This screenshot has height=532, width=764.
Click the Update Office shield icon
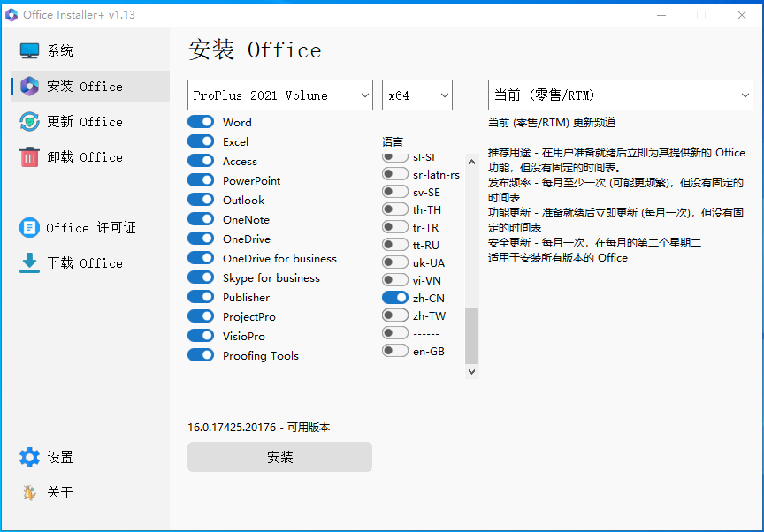[x=29, y=122]
